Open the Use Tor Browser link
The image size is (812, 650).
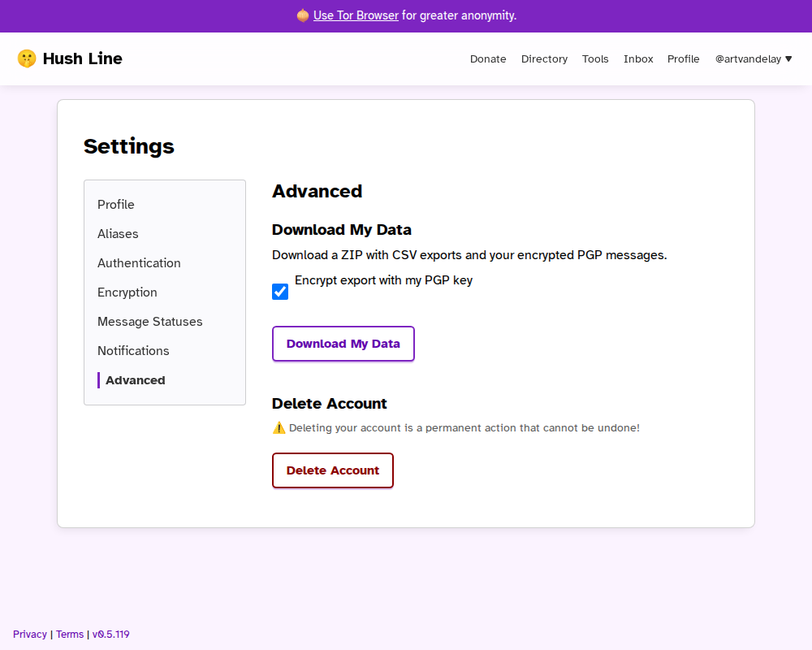point(356,15)
